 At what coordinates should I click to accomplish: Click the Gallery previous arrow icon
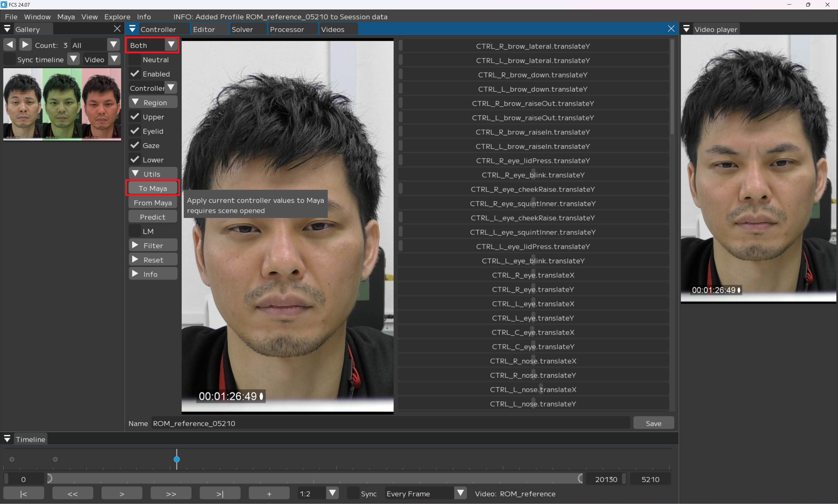click(x=9, y=45)
